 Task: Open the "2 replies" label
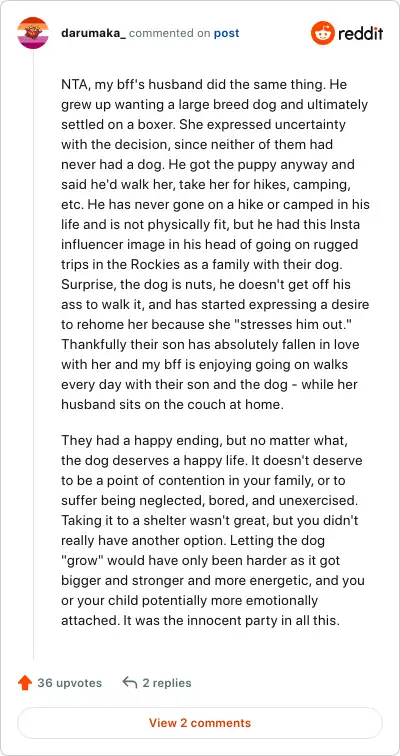(167, 683)
